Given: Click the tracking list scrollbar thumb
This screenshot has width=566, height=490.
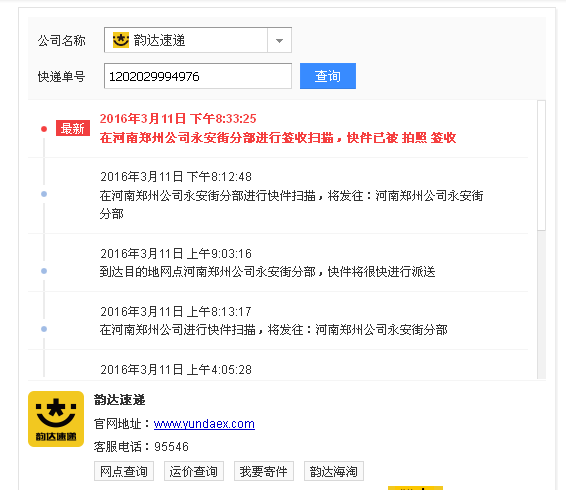Looking at the screenshot, I should point(541,165).
